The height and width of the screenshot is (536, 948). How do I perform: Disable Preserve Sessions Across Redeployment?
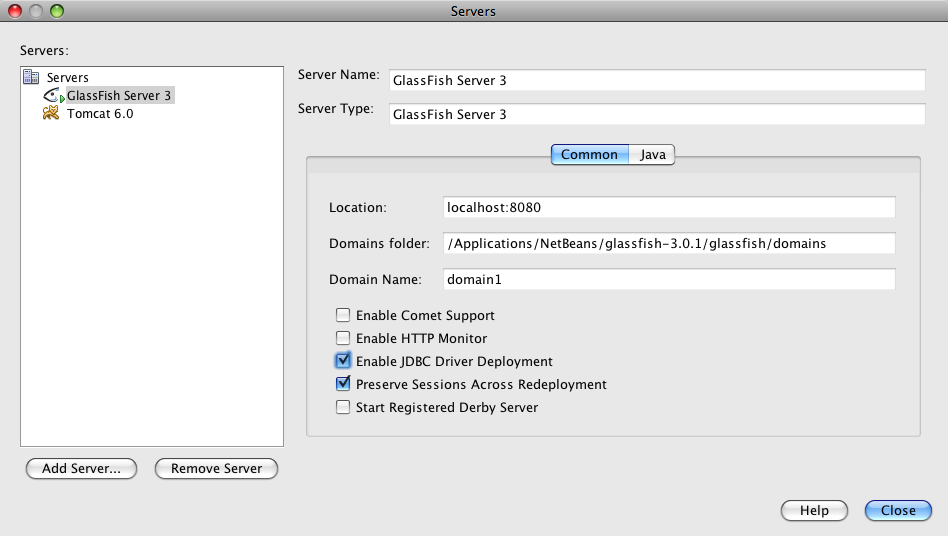pyautogui.click(x=344, y=384)
